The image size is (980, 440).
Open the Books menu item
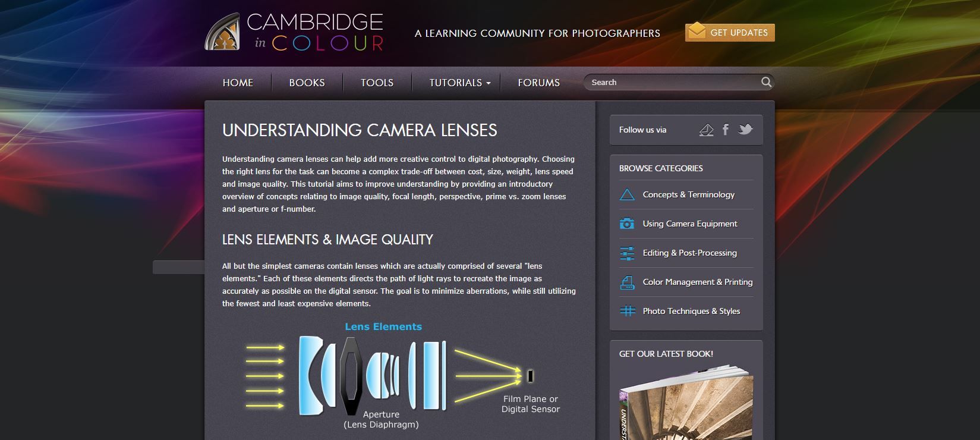tap(307, 83)
